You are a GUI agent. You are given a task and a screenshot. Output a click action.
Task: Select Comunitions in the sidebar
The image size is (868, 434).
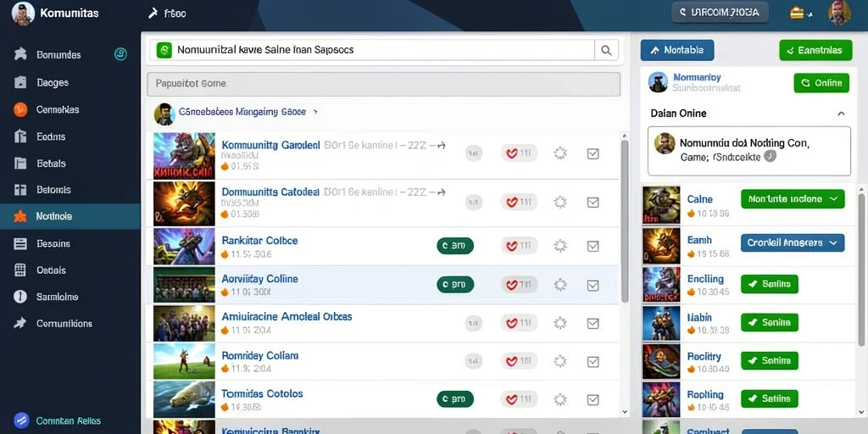(x=64, y=323)
